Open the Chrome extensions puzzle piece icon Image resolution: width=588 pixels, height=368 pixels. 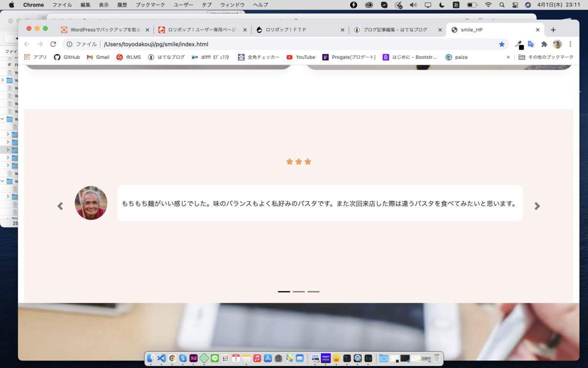click(544, 45)
